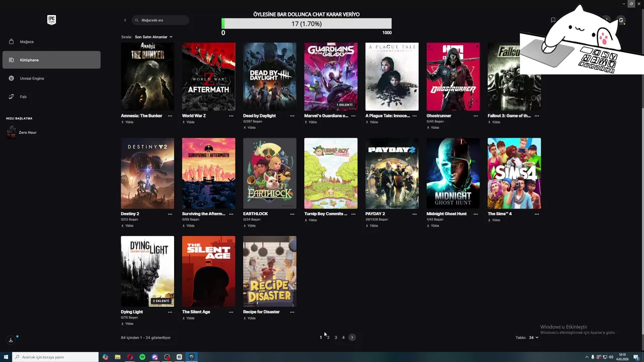This screenshot has height=362, width=644.
Task: Open Unreal Engine from the sidebar
Action: (51, 78)
